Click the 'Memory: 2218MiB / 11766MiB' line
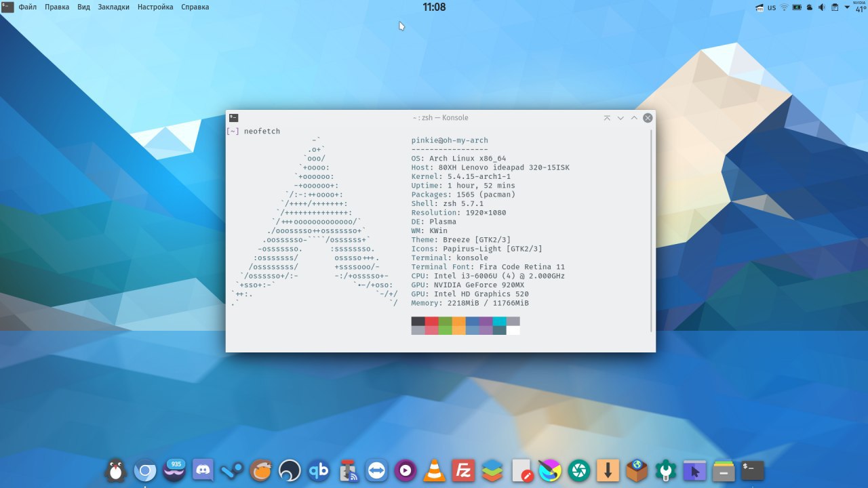The height and width of the screenshot is (488, 868). coord(470,303)
